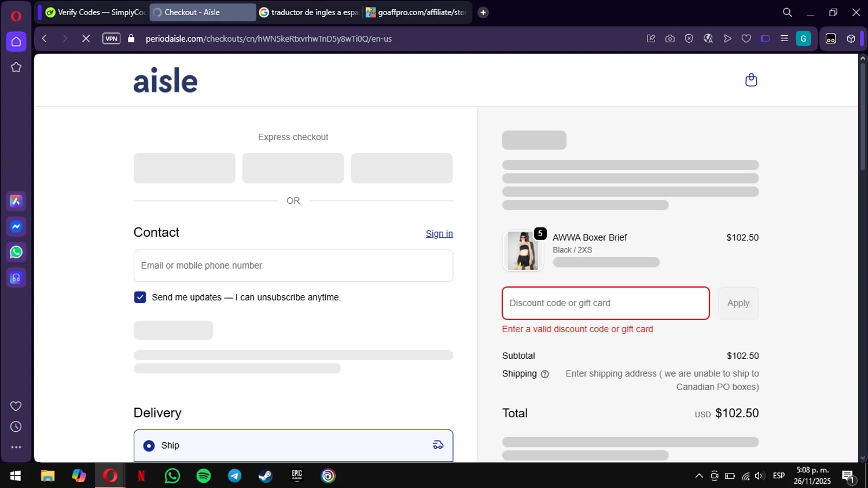Open the shopping bag cart icon
The image size is (868, 488).
click(x=751, y=80)
